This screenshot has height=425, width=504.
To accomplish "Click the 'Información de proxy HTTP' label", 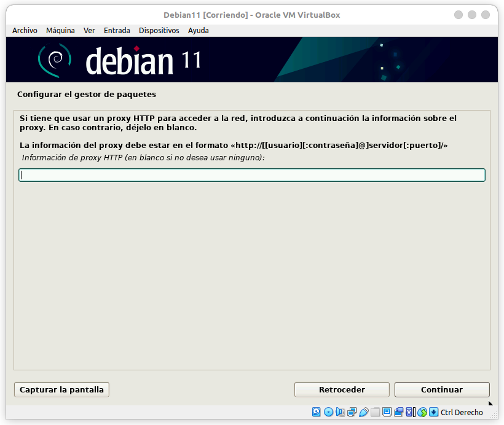I will (143, 158).
